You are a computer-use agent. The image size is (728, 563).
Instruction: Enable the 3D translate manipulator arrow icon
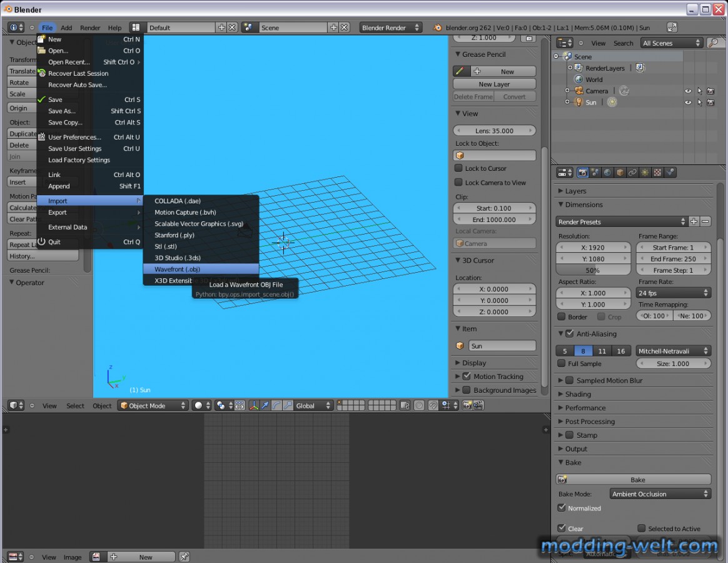[x=265, y=405]
